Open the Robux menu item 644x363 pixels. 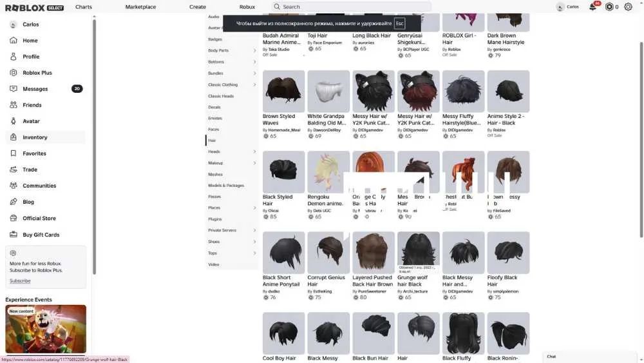[247, 6]
